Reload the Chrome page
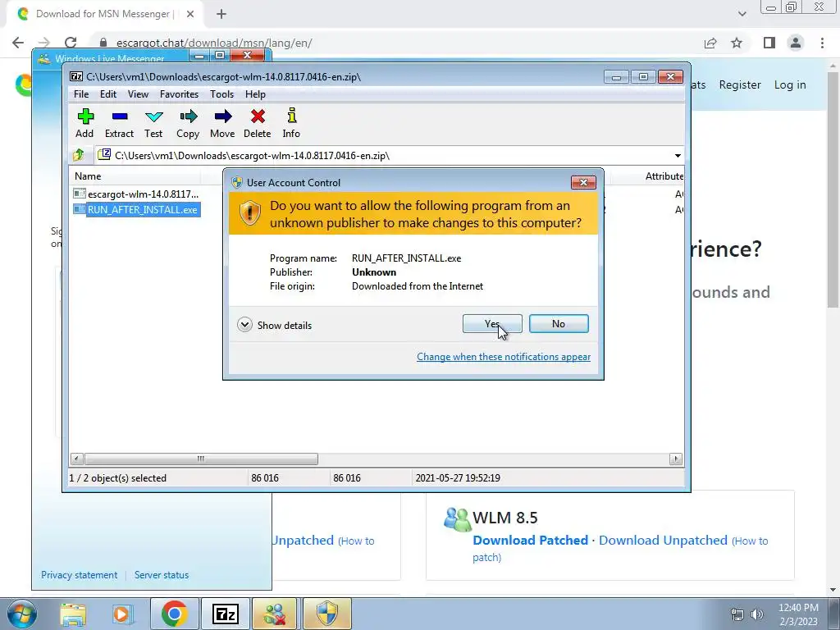The image size is (840, 630). tap(71, 43)
